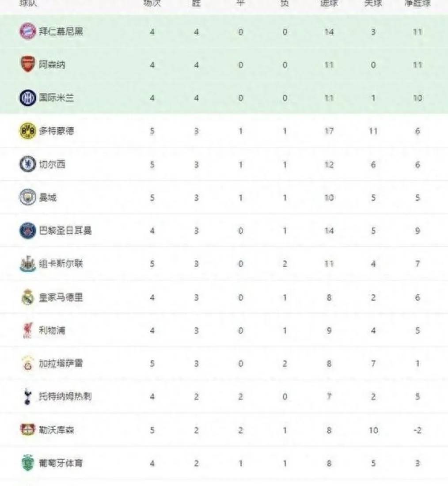Image resolution: width=448 pixels, height=486 pixels.
Task: Click the Arsenal cannon badge
Action: pos(27,65)
